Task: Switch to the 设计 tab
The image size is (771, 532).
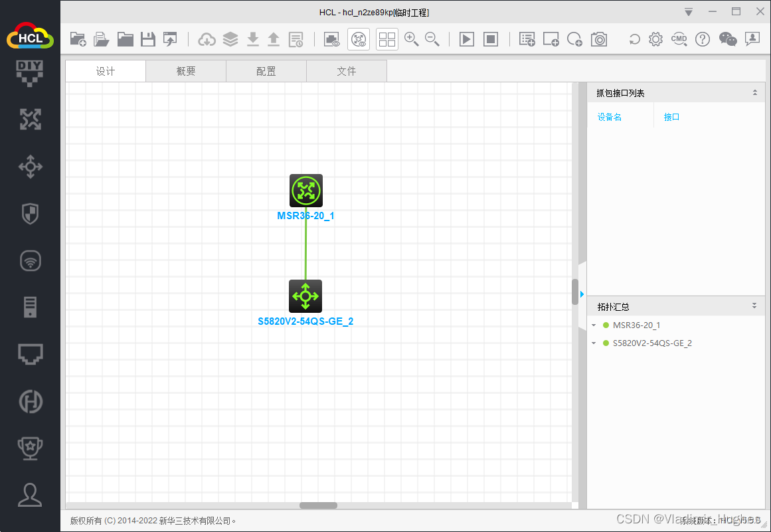Action: click(x=106, y=71)
